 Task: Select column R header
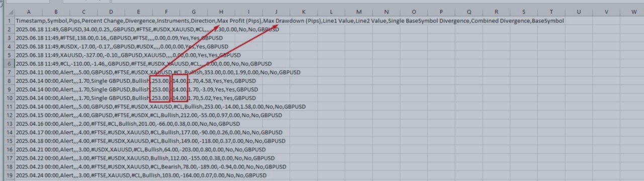coord(497,12)
